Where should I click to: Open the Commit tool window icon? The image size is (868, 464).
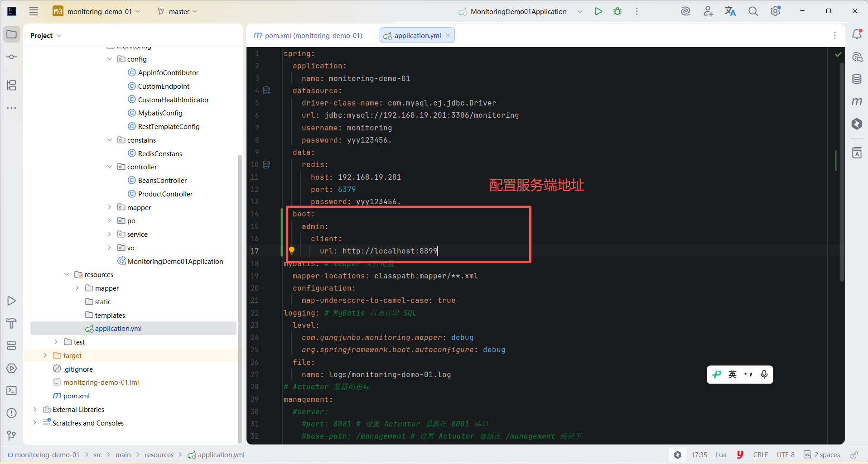[x=12, y=57]
